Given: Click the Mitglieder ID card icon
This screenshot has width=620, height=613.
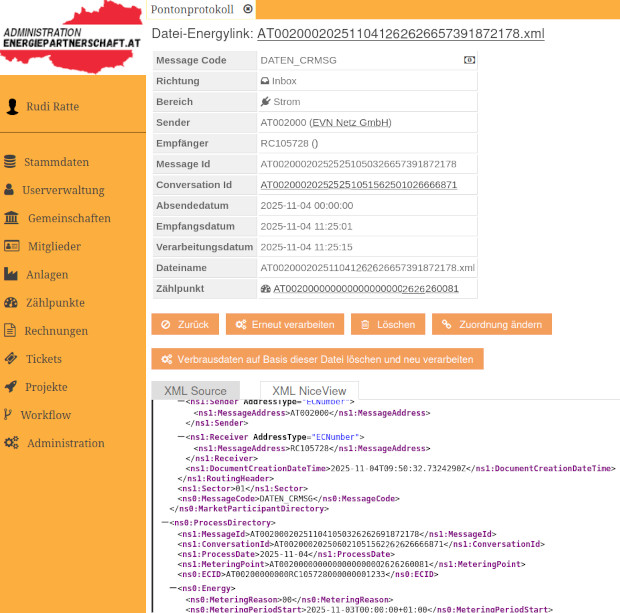Looking at the screenshot, I should tap(11, 246).
